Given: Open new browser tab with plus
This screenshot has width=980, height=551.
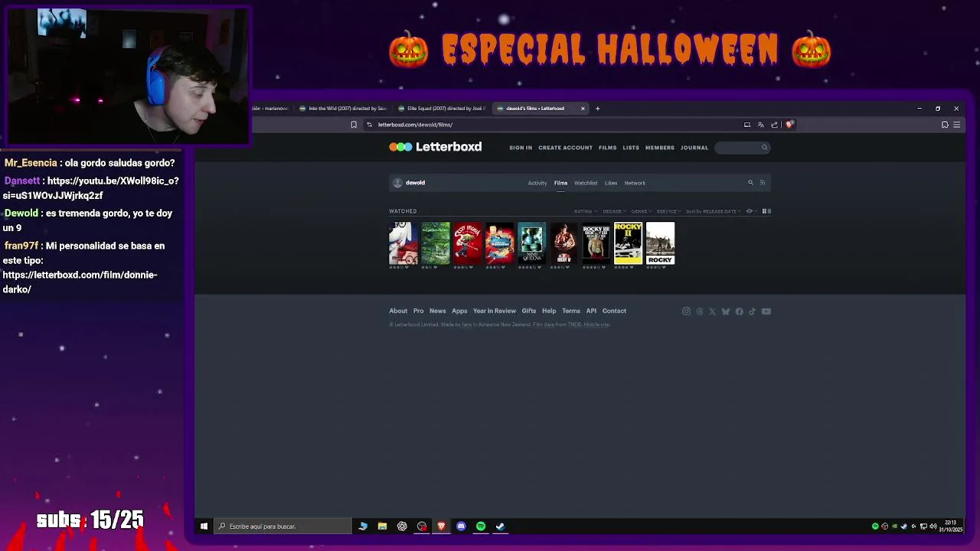Looking at the screenshot, I should pyautogui.click(x=597, y=109).
